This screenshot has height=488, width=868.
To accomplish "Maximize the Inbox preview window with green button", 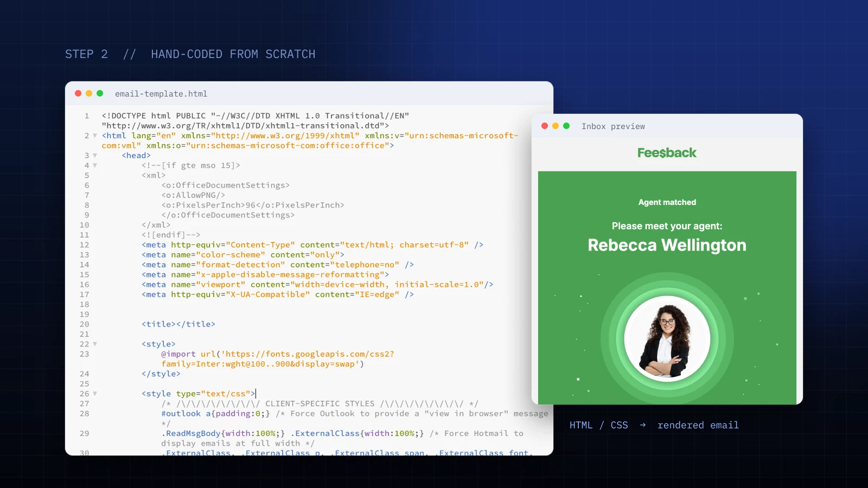I will coord(566,126).
